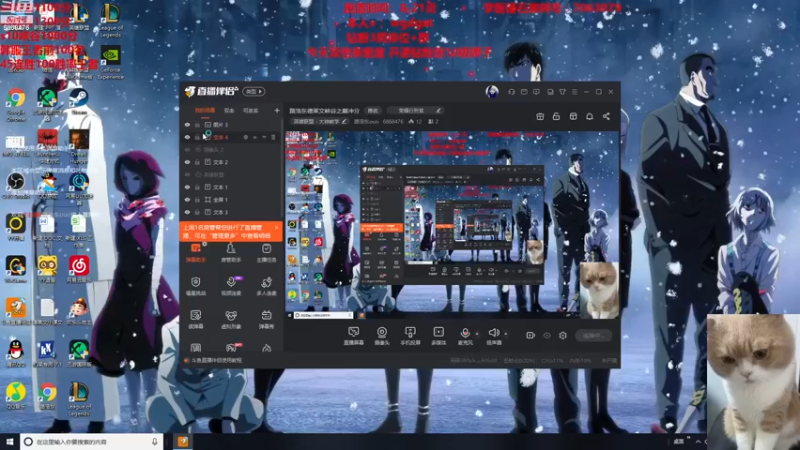The height and width of the screenshot is (450, 800).
Task: Dismiss the orange notification banner
Action: tap(277, 228)
